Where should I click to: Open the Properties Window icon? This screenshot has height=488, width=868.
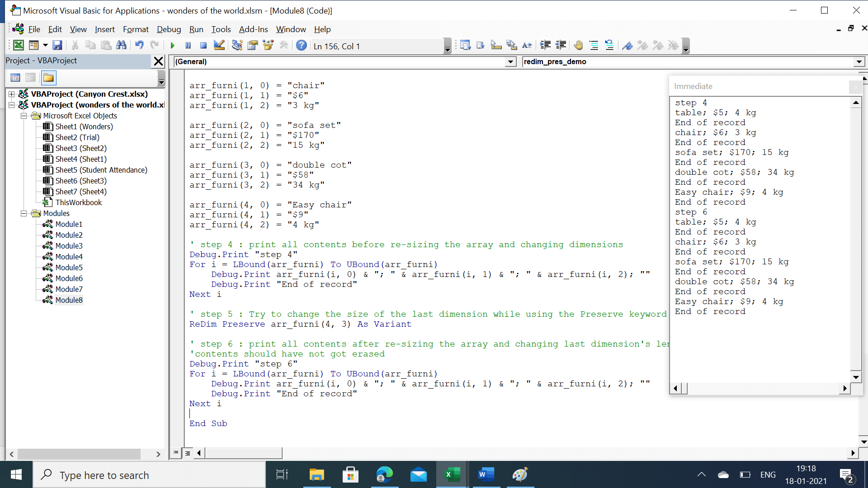tap(253, 45)
